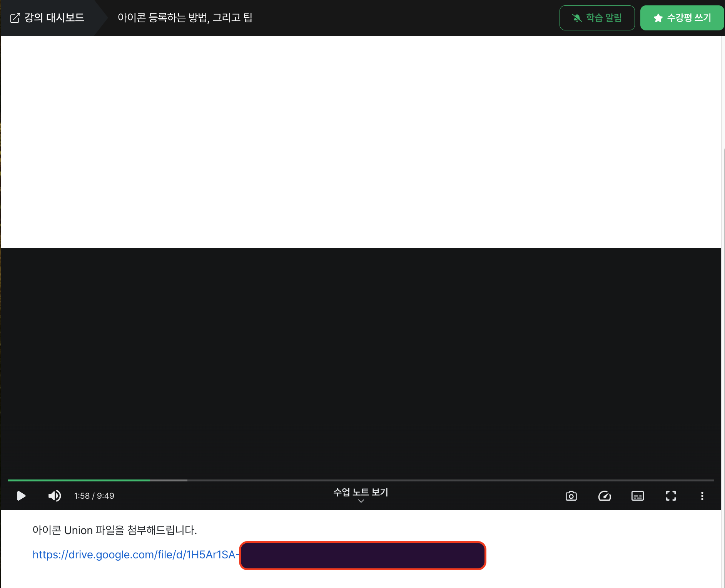Play the lecture video
Image resolution: width=725 pixels, height=588 pixels.
[22, 496]
